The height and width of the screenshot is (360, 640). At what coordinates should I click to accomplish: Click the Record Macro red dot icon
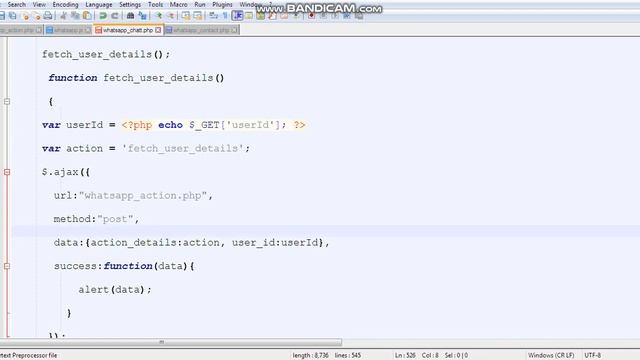pos(311,16)
